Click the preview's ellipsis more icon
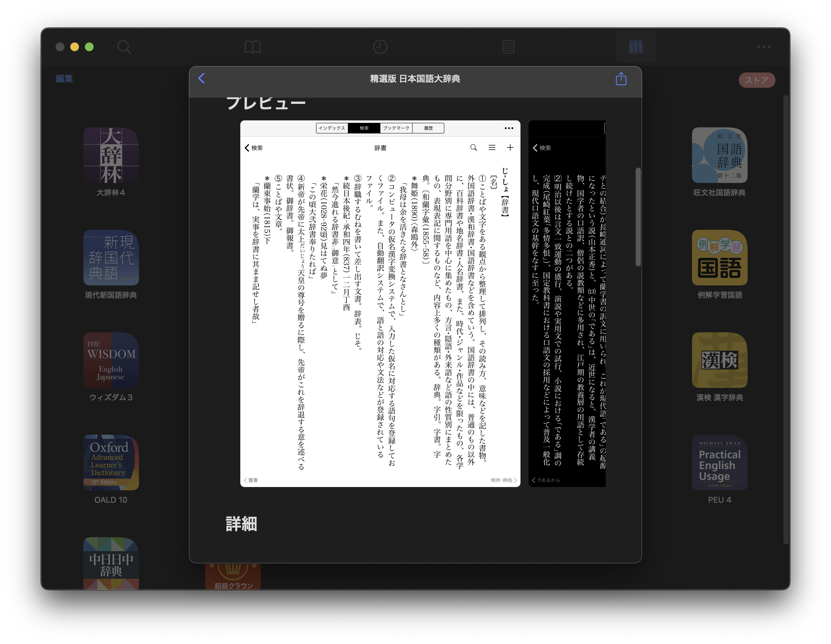 click(509, 128)
